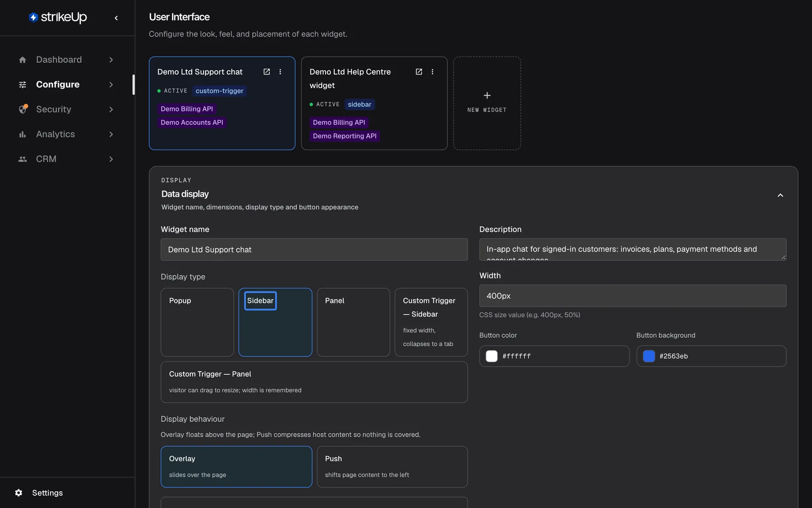Open Demo Ltd Support chat in new window

267,72
